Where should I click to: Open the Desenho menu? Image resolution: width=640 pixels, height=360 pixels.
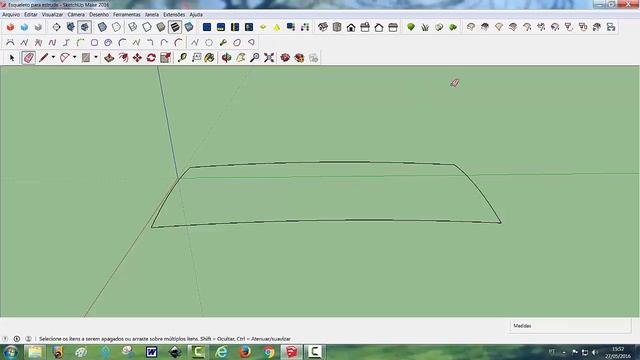click(x=99, y=14)
